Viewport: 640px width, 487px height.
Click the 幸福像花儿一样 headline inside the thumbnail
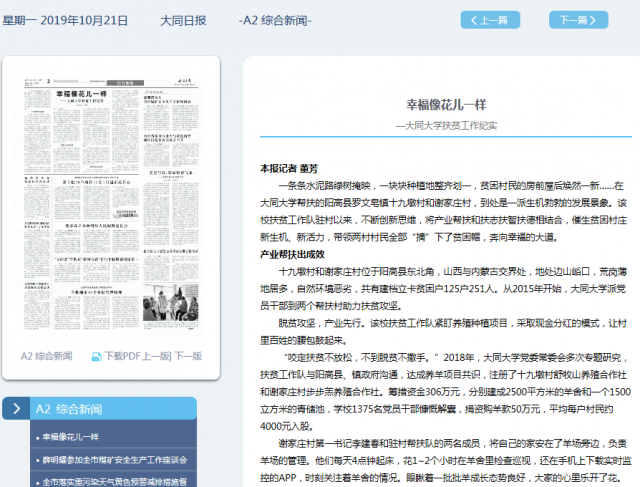coord(82,94)
